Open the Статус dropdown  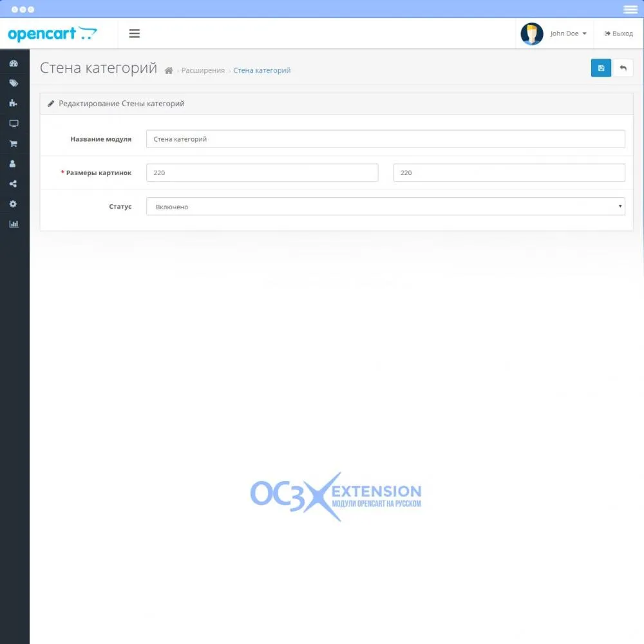[x=385, y=207]
